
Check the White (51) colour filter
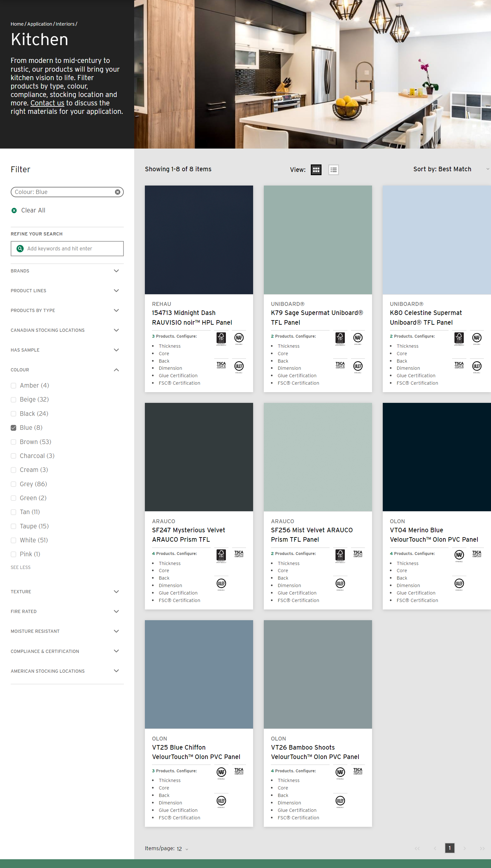tap(14, 540)
